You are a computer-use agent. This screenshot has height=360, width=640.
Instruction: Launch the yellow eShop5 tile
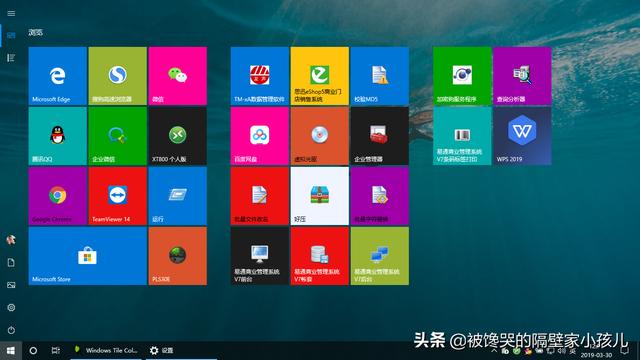pos(320,76)
